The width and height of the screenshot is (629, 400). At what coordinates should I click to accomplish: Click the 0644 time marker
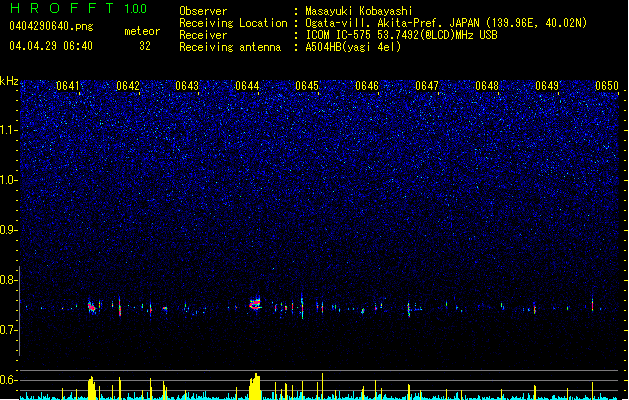(247, 86)
